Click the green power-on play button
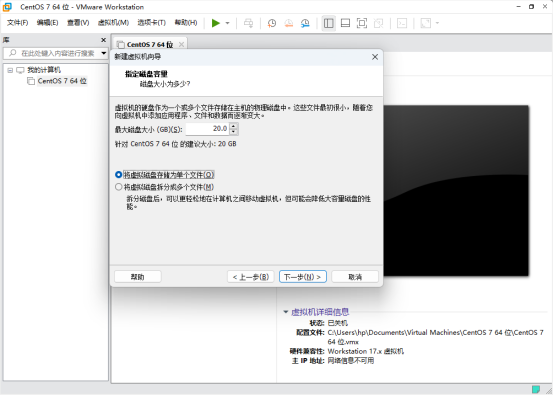 click(216, 23)
